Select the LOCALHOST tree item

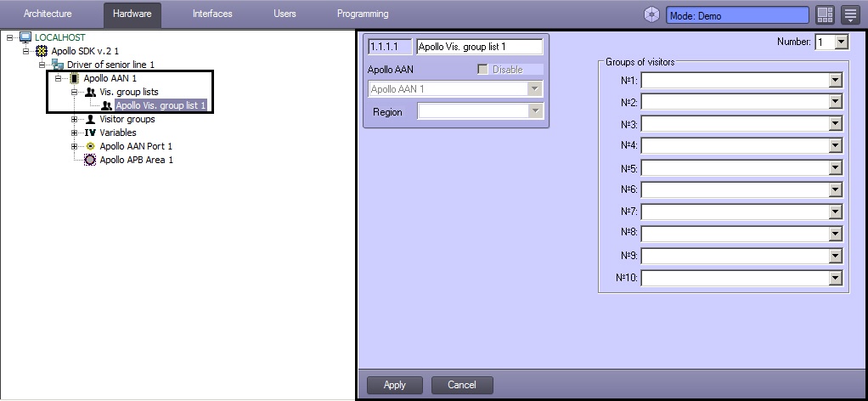[60, 37]
